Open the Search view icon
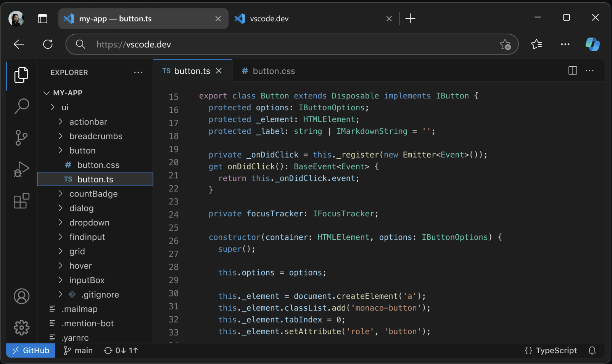This screenshot has width=612, height=364. coord(21,106)
